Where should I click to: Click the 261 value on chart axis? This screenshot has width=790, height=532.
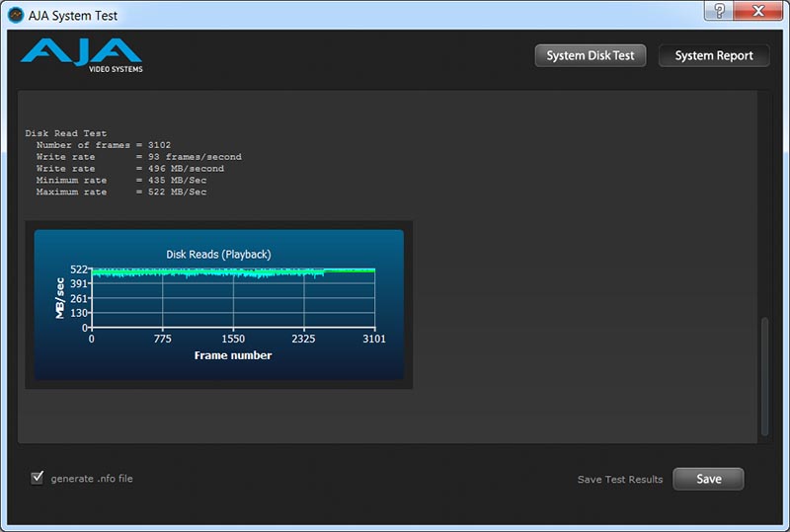(x=79, y=298)
